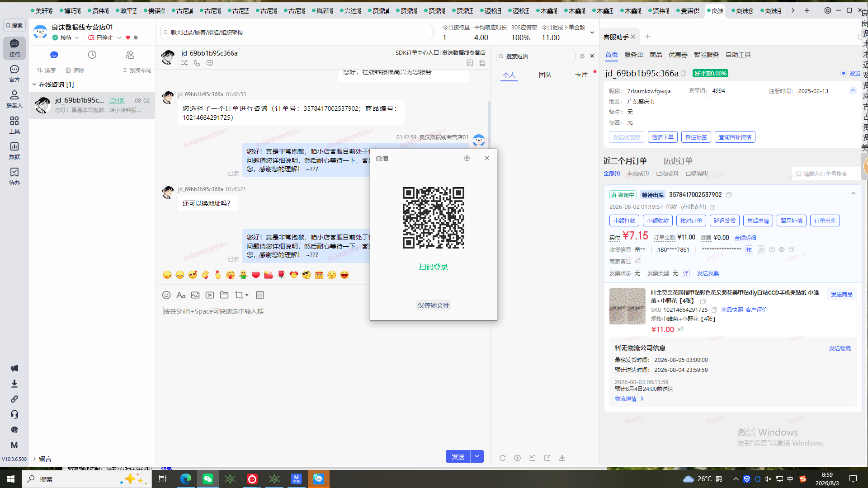Image resolution: width=868 pixels, height=488 pixels.
Task: Click the send image icon
Action: pos(195,295)
